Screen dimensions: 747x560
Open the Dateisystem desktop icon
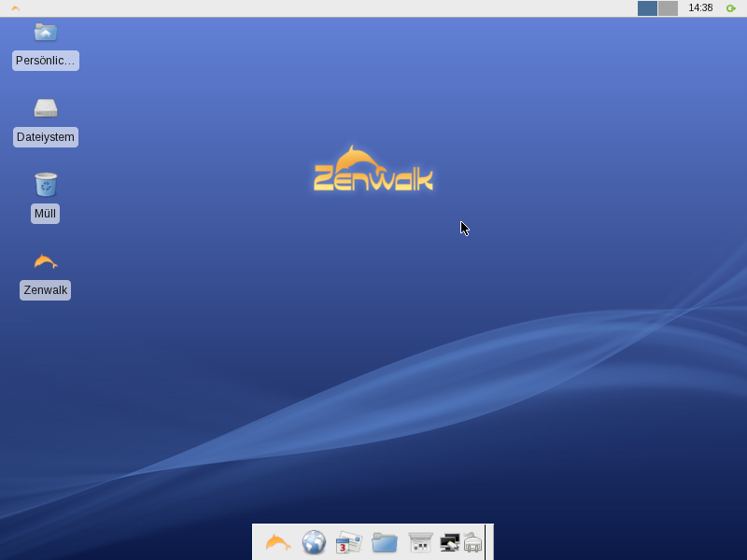click(45, 106)
